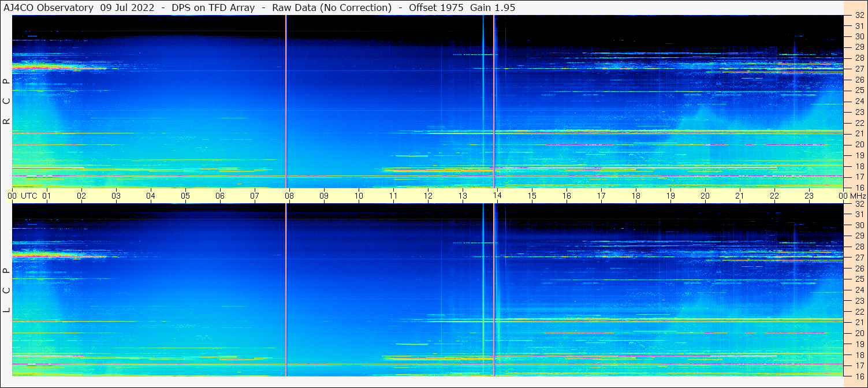868x388 pixels.
Task: Click the 23 hour tick label on time axis
Action: pos(809,196)
